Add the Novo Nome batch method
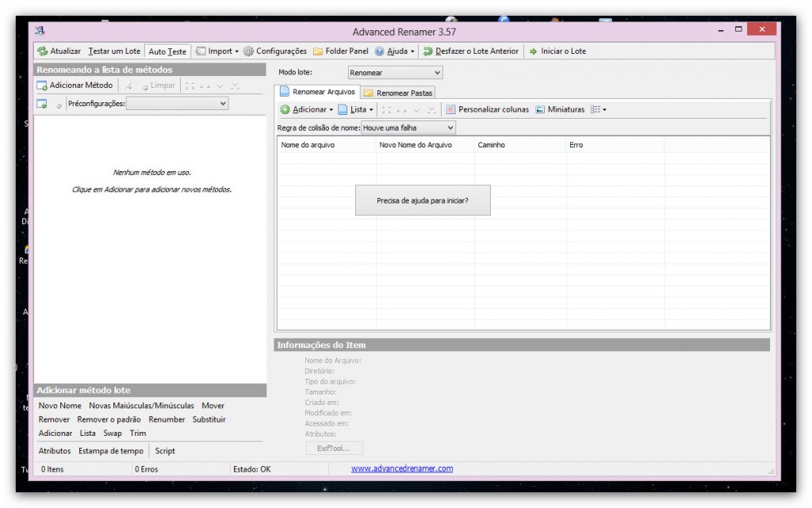 [59, 406]
